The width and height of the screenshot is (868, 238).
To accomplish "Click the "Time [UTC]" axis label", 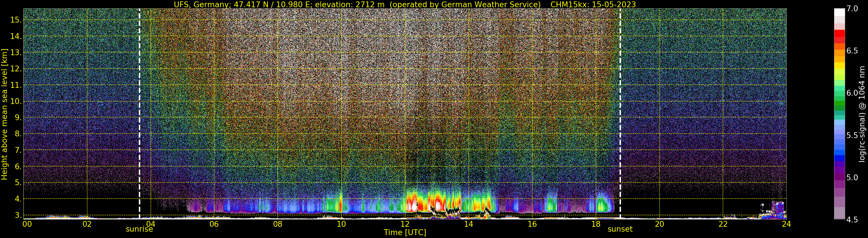I will point(405,233).
